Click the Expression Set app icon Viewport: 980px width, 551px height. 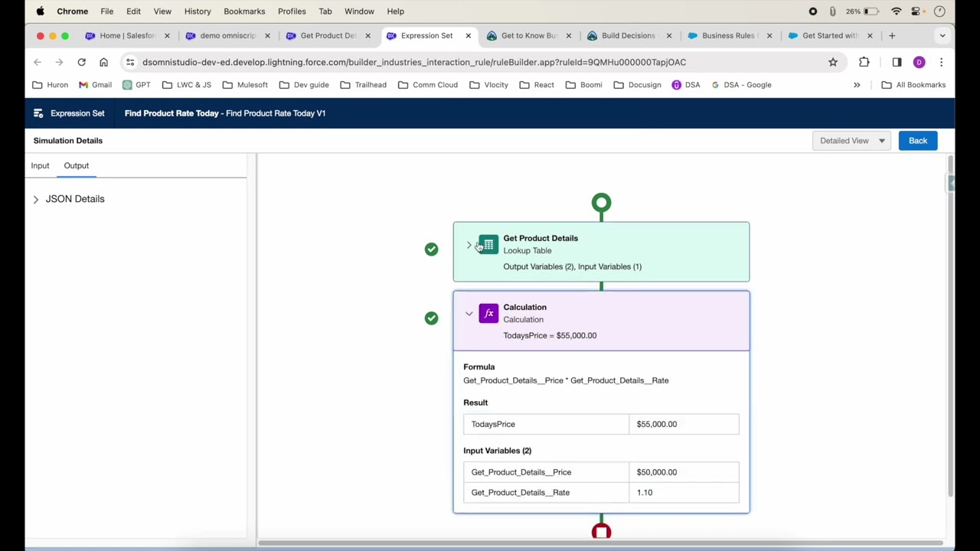pos(38,113)
